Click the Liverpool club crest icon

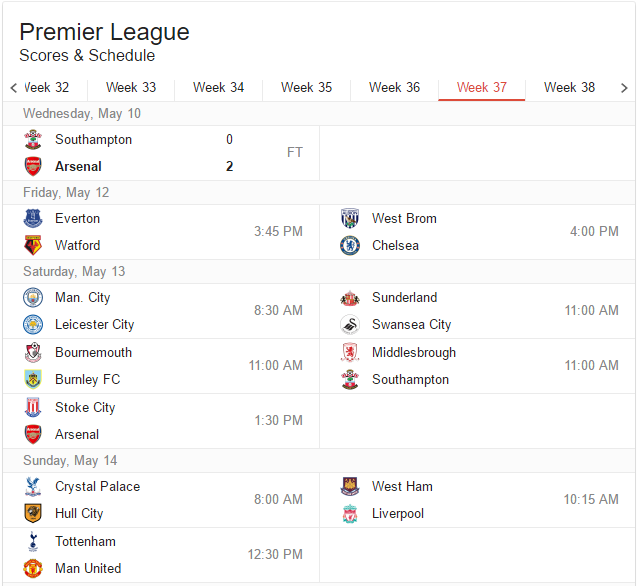click(350, 513)
